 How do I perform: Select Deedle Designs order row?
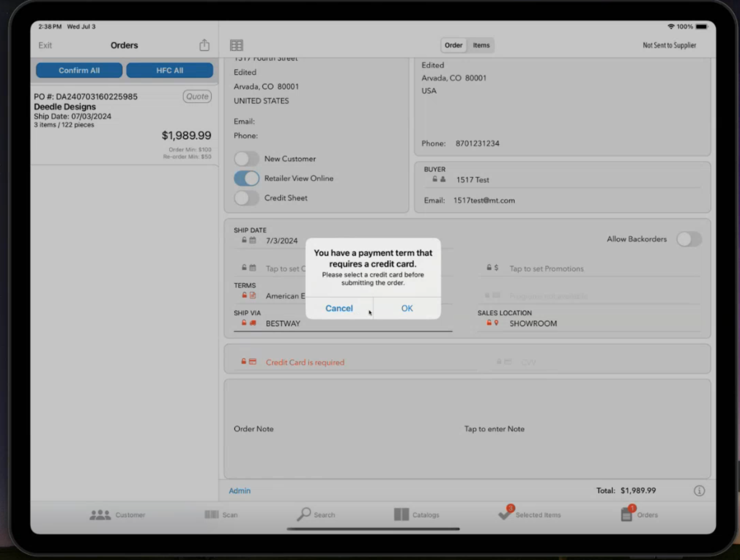tap(124, 126)
